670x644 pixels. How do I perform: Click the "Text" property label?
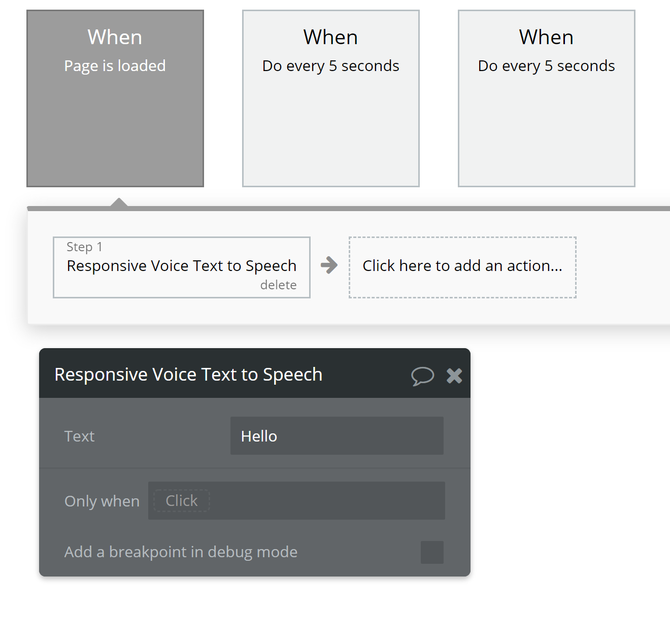[80, 436]
